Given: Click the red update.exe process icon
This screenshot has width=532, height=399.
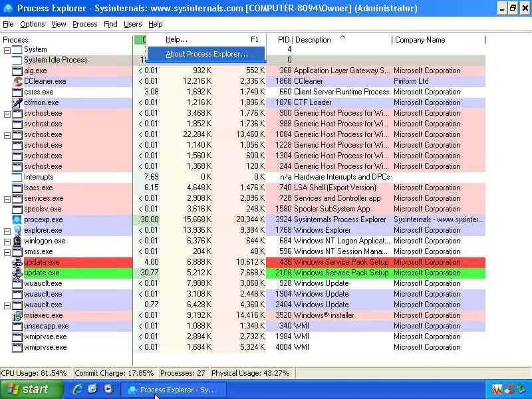Looking at the screenshot, I should (x=17, y=262).
